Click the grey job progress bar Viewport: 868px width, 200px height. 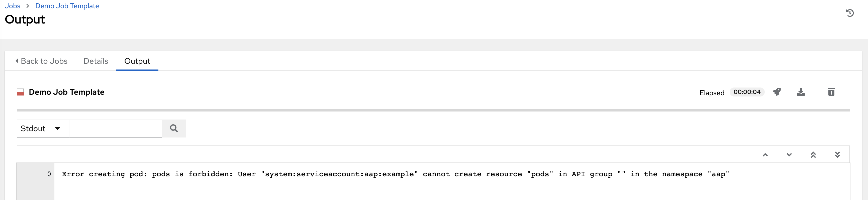pyautogui.click(x=433, y=110)
